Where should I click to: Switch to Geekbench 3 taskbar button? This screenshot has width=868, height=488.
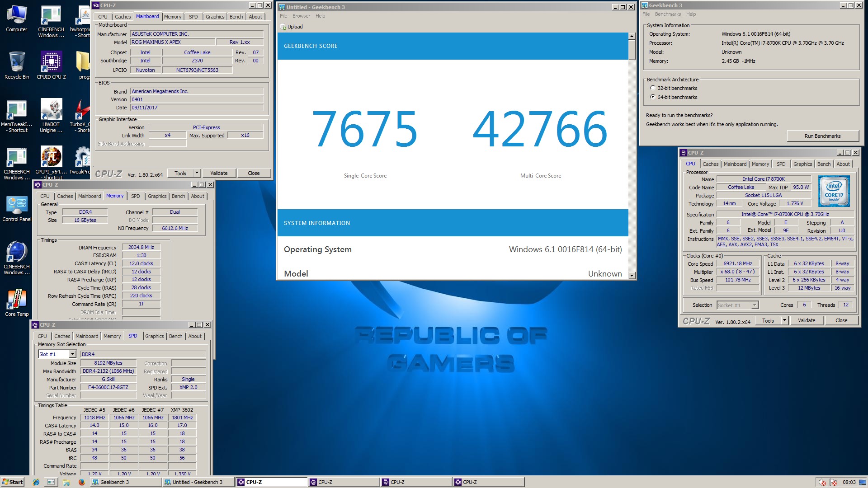point(126,482)
